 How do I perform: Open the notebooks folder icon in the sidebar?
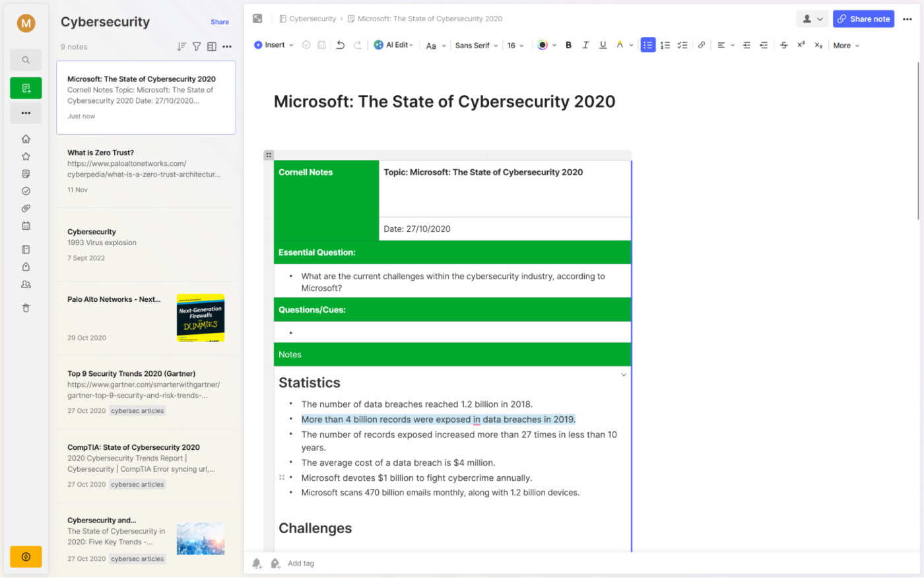tap(26, 250)
